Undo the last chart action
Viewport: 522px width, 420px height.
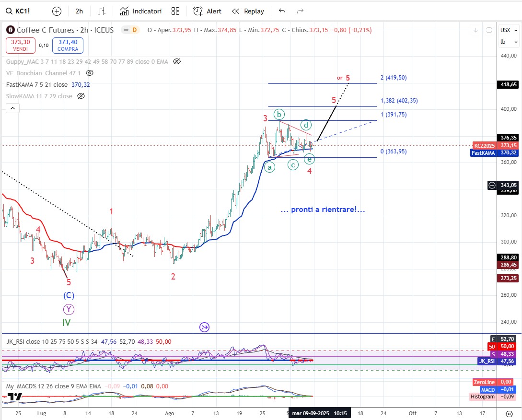pyautogui.click(x=282, y=11)
